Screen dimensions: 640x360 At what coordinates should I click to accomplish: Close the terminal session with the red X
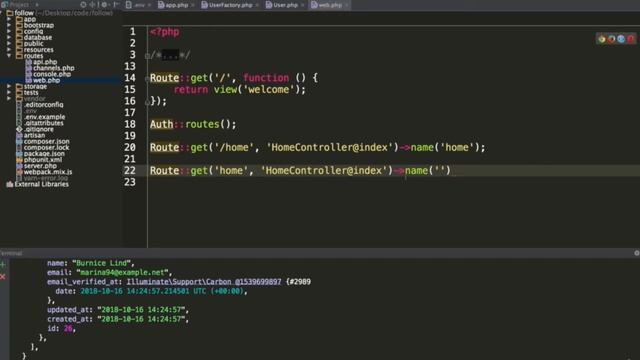[x=3, y=277]
